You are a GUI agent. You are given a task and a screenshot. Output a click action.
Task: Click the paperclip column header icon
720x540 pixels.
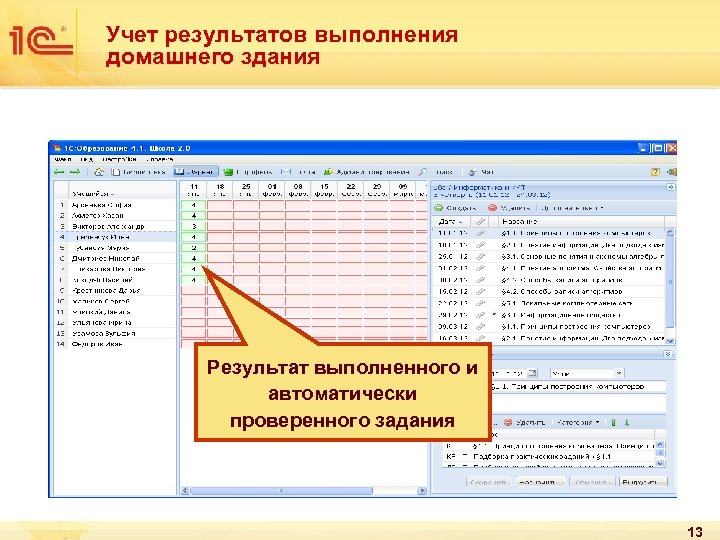tap(480, 221)
